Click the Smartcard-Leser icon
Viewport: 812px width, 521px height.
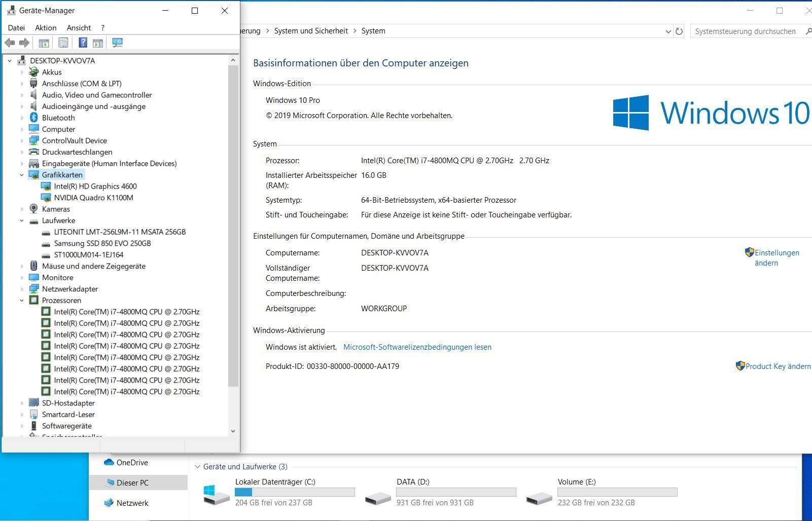click(33, 415)
